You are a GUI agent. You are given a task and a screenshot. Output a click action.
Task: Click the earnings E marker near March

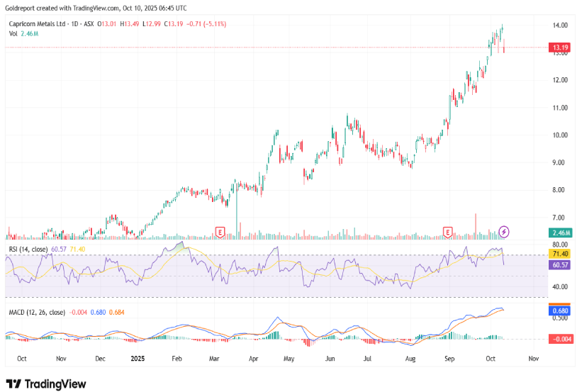pos(220,232)
